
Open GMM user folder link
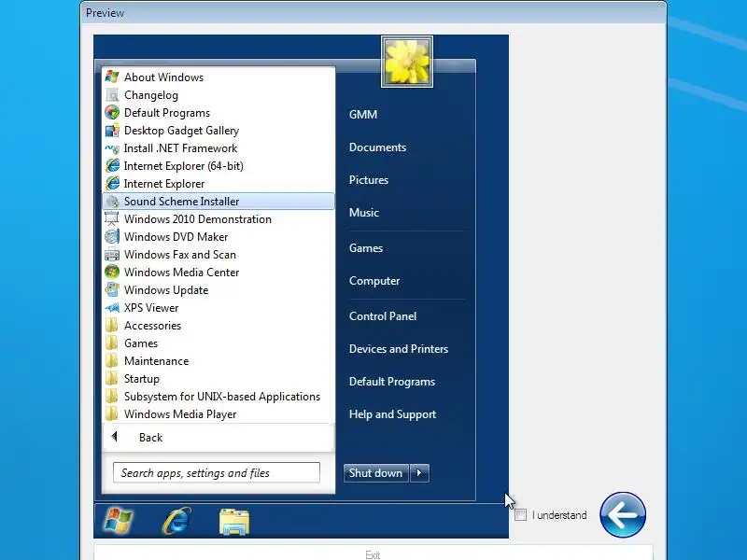tap(363, 114)
